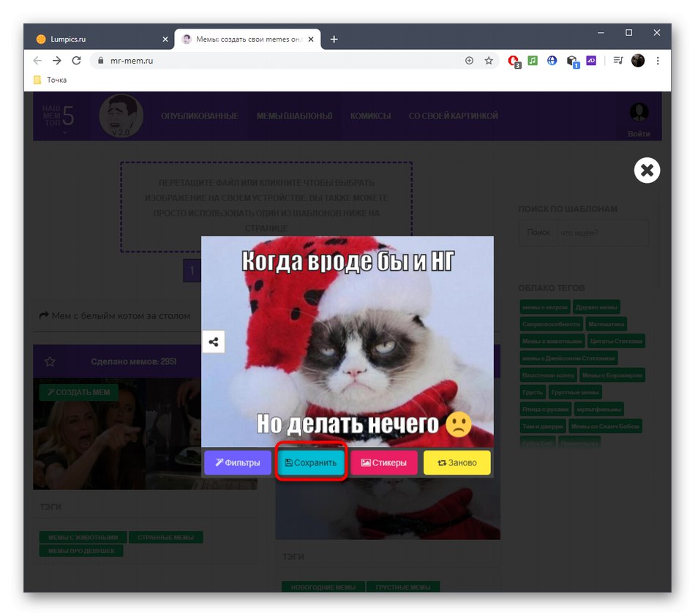Open the red extension icon with badge 3
Screen dimensions: 695x616
pyautogui.click(x=514, y=61)
